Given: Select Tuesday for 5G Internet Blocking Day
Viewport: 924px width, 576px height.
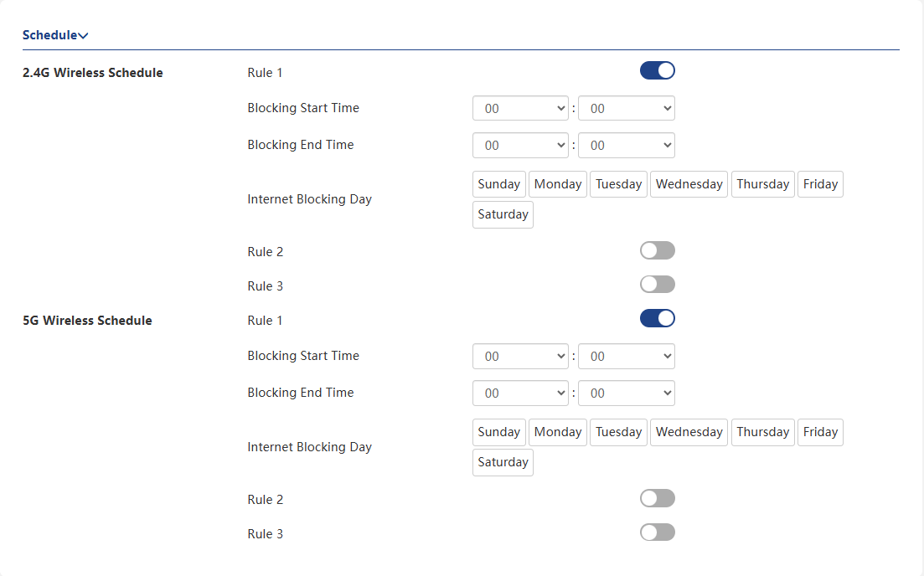Looking at the screenshot, I should coord(618,432).
